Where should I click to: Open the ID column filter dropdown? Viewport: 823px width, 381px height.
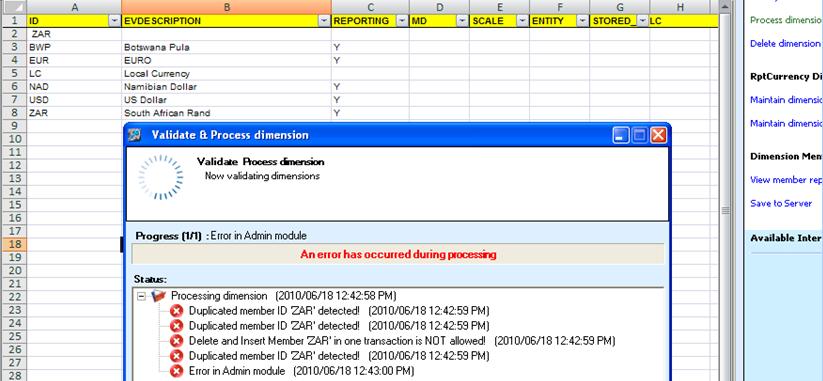114,21
